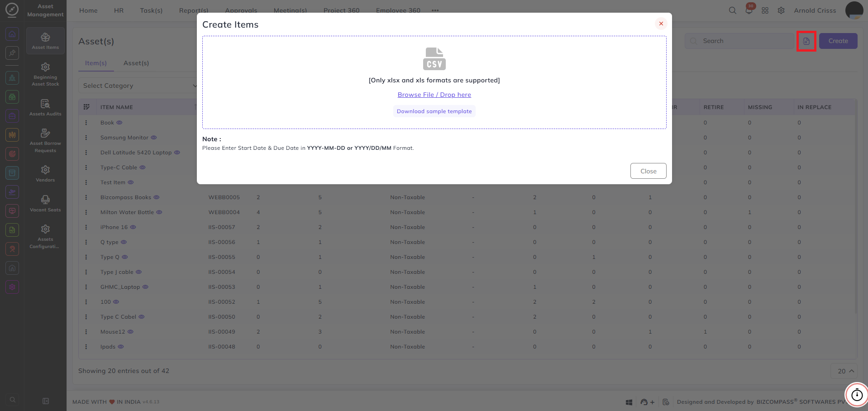This screenshot has height=411, width=868.
Task: Open Vendors section
Action: point(45,173)
